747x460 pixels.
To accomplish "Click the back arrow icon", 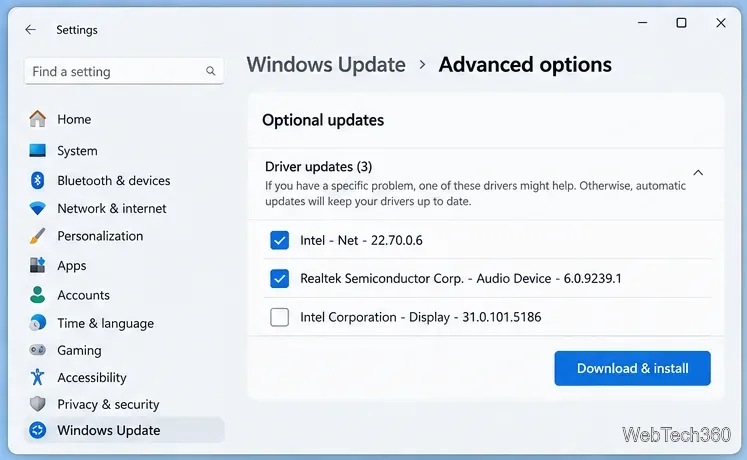I will [30, 30].
